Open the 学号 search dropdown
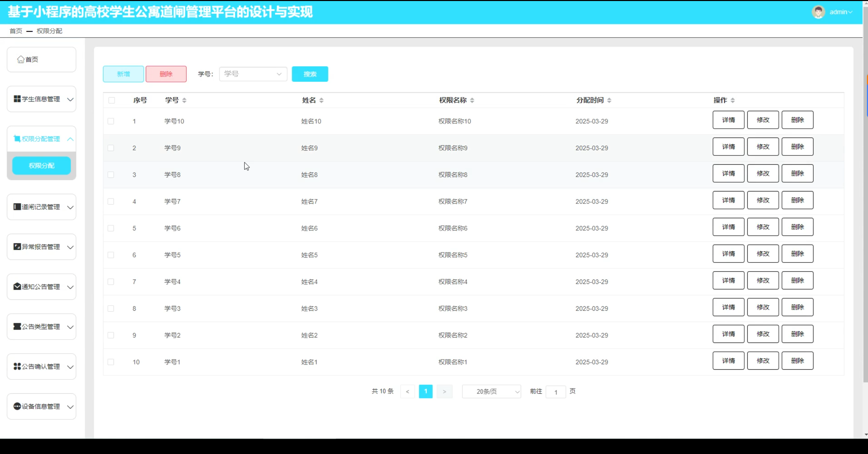Image resolution: width=868 pixels, height=454 pixels. (253, 74)
